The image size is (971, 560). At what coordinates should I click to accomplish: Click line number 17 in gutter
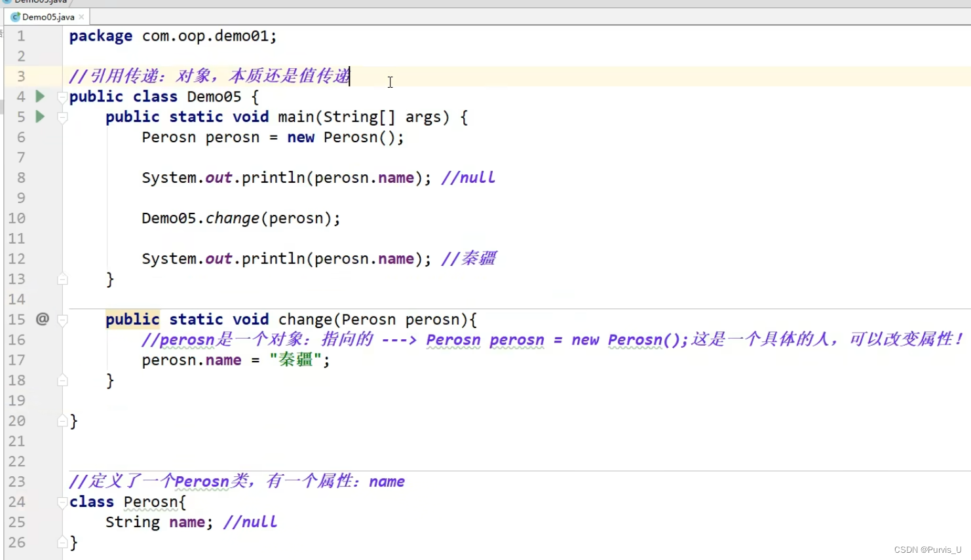click(17, 360)
